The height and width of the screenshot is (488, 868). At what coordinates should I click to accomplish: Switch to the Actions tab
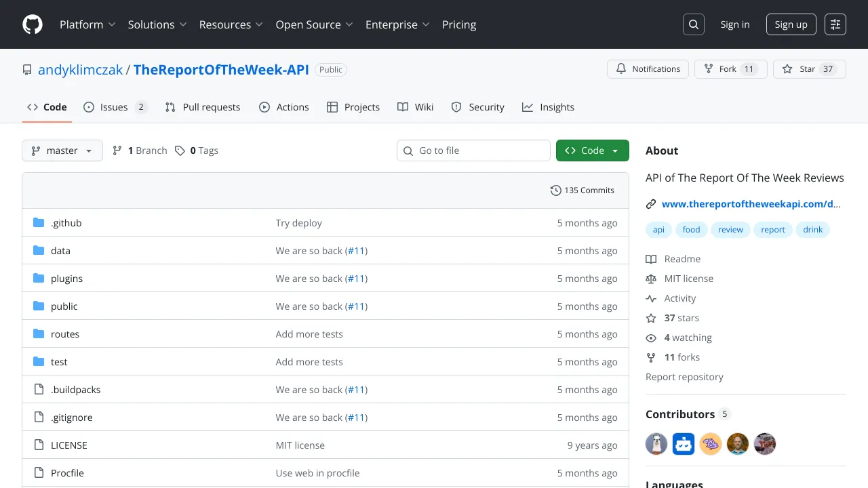[283, 107]
